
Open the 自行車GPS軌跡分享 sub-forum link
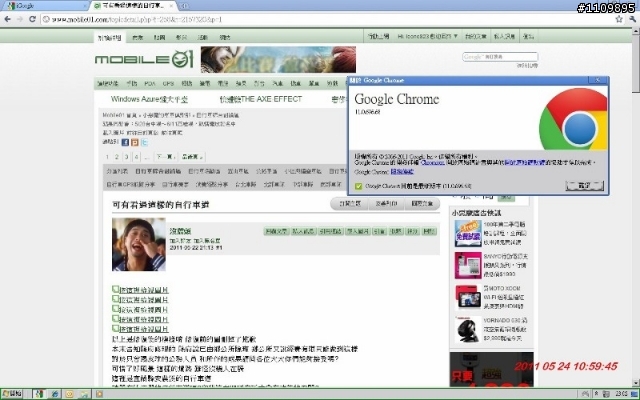click(x=131, y=184)
